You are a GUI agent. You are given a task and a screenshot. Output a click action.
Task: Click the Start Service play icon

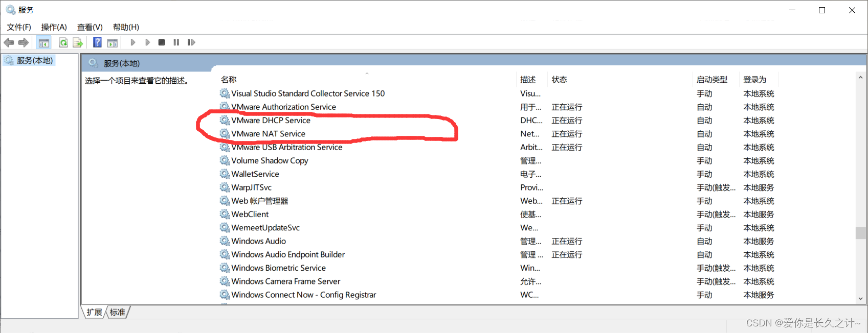pos(132,42)
